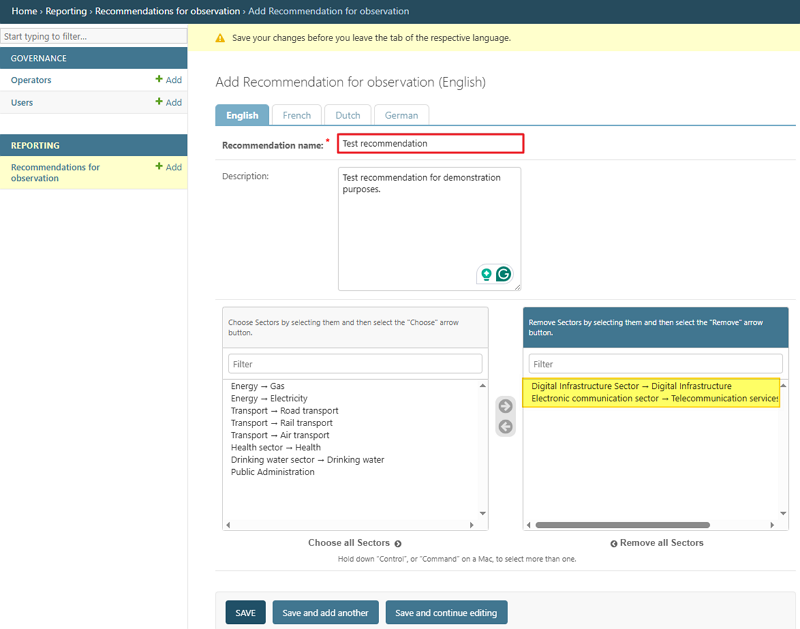Click Save and continue editing button
The image size is (800, 629).
click(x=446, y=613)
